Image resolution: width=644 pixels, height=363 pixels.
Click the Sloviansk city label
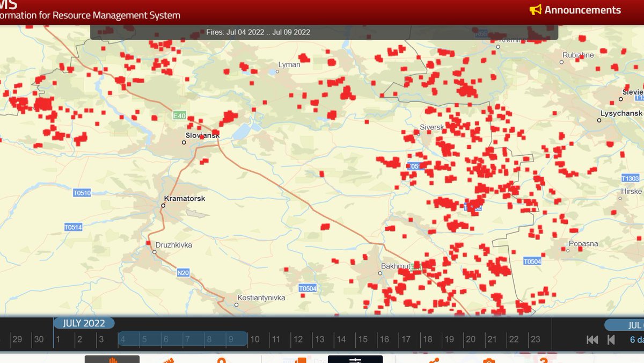pyautogui.click(x=202, y=136)
